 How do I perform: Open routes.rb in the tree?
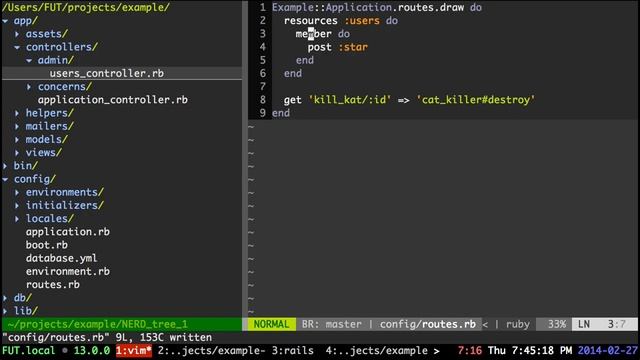(53, 284)
